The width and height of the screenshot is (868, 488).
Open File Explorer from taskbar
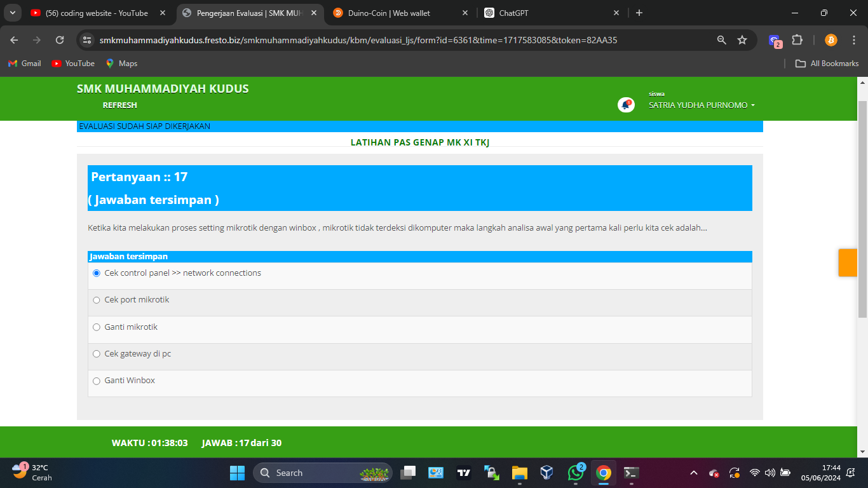tap(520, 473)
